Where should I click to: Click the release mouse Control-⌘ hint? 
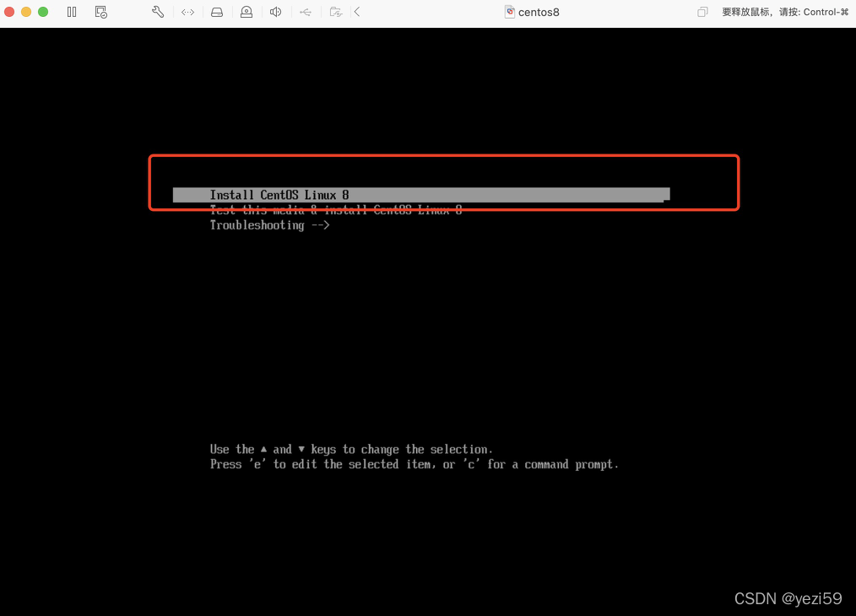pyautogui.click(x=785, y=12)
